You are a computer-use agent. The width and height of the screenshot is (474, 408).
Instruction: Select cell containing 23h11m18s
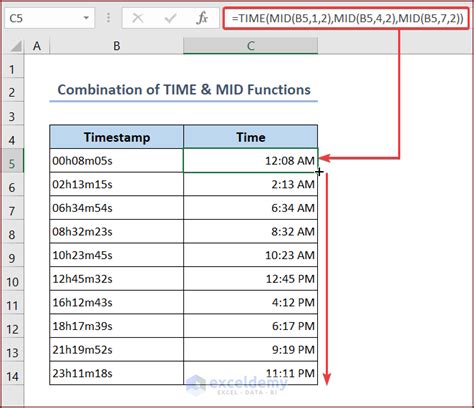(x=117, y=373)
